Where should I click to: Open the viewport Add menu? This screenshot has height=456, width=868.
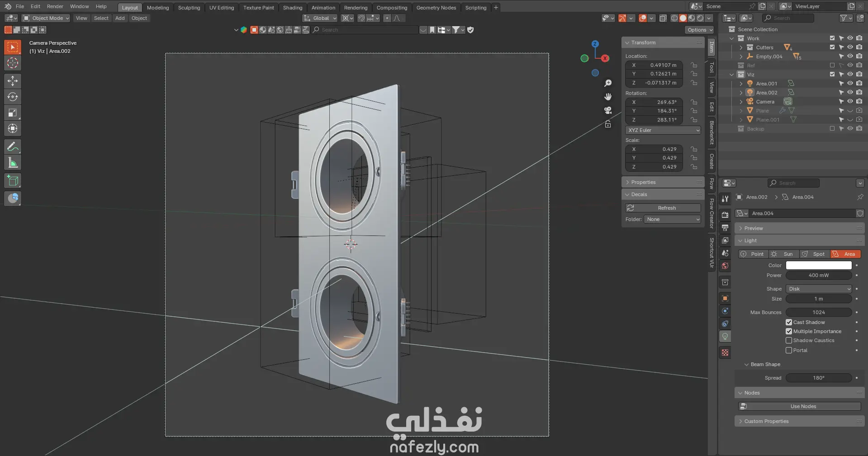(x=120, y=18)
